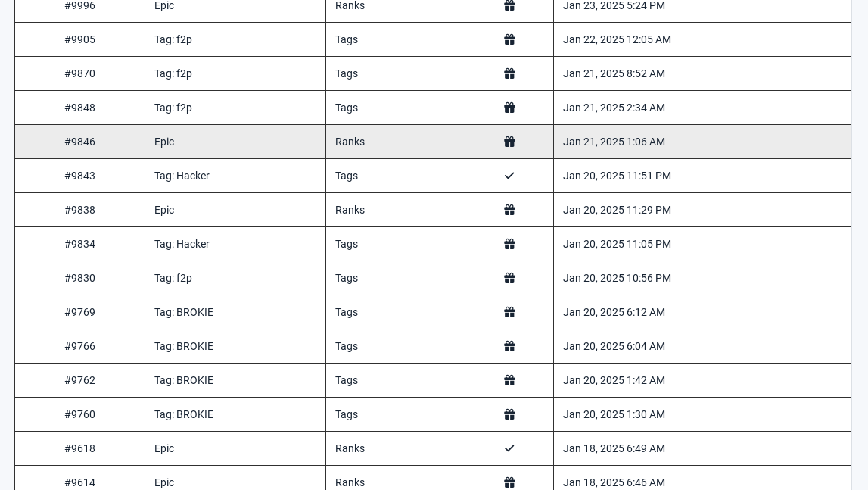Click gift icon in row #9834
This screenshot has width=868, height=490.
click(509, 244)
